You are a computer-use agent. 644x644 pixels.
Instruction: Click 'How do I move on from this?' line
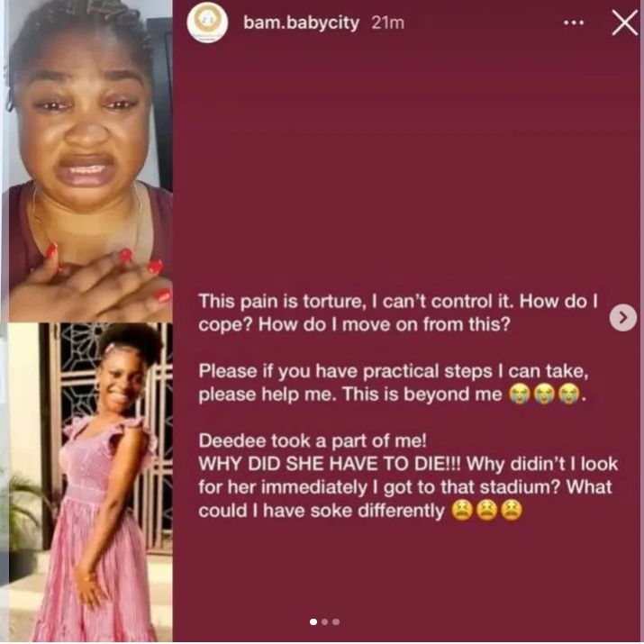[385, 324]
